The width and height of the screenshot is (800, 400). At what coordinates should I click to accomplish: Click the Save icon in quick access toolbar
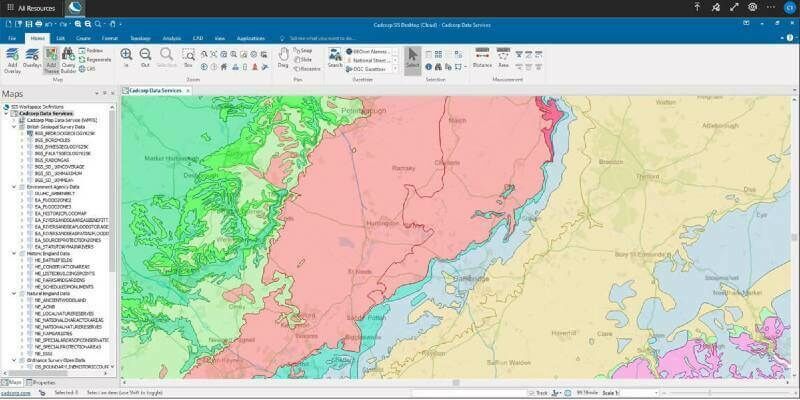pos(29,24)
